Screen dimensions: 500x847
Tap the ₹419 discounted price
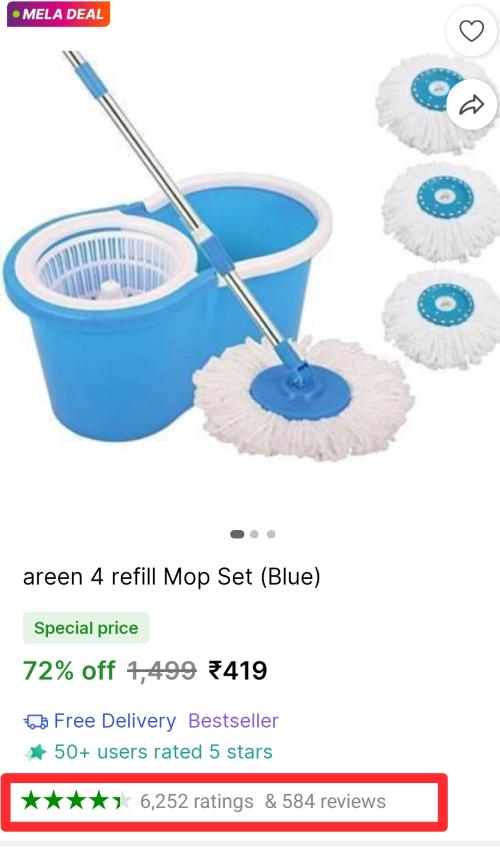(238, 671)
